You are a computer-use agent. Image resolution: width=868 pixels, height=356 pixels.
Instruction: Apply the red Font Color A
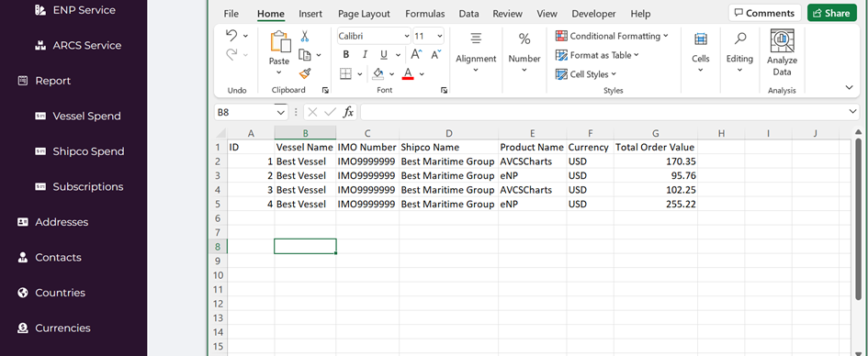tap(408, 73)
